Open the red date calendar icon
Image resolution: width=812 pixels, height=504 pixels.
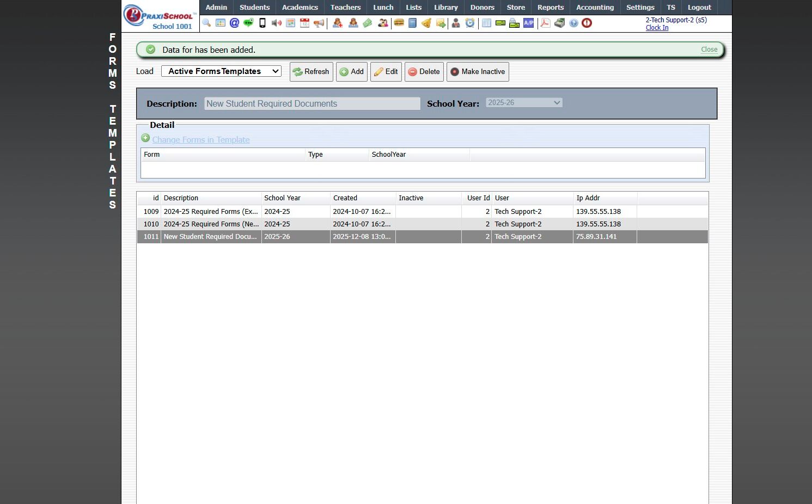304,23
